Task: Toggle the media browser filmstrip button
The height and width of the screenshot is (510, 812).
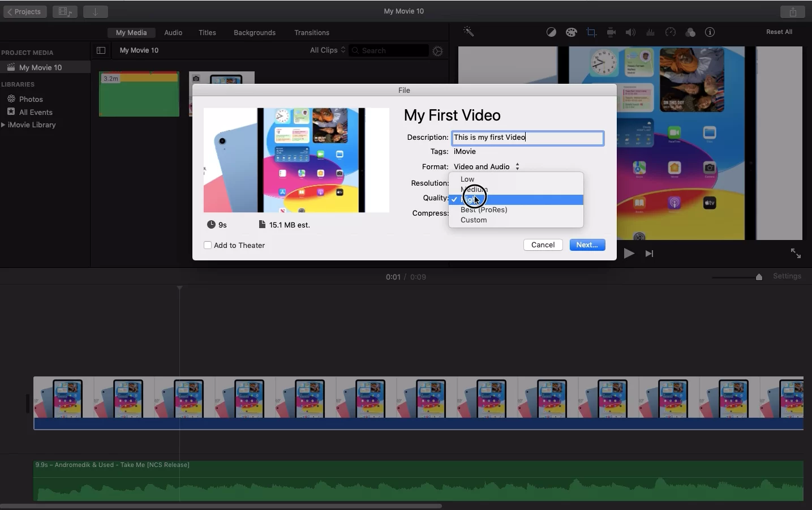Action: click(65, 11)
